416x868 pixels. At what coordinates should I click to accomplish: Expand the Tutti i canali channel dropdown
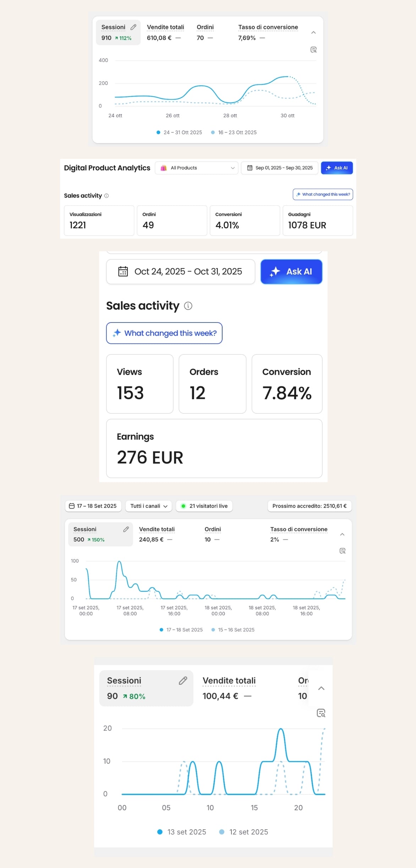(x=148, y=506)
